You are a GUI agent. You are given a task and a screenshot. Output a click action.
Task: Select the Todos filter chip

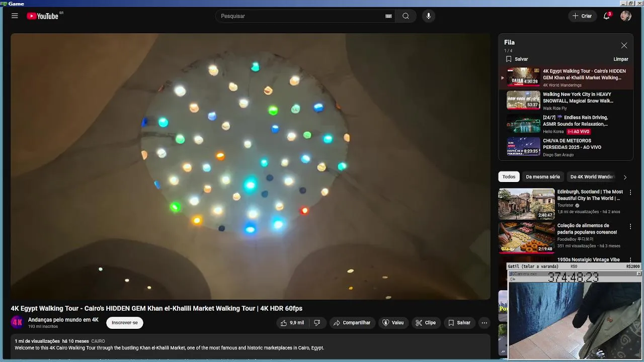pyautogui.click(x=509, y=177)
